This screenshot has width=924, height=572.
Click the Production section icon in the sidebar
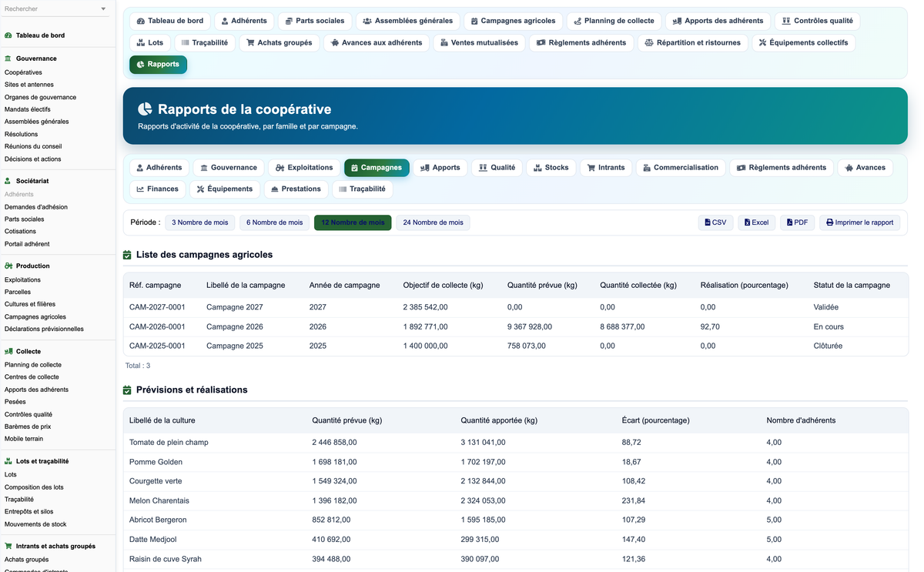coord(8,266)
